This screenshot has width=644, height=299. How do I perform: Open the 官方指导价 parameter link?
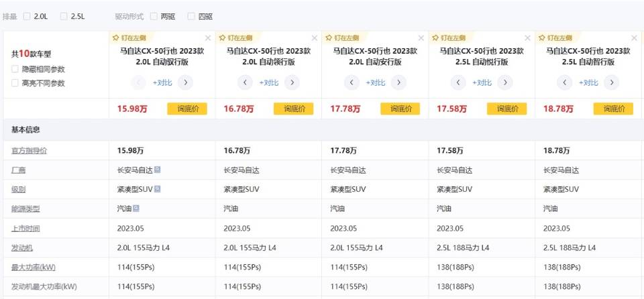click(x=29, y=151)
